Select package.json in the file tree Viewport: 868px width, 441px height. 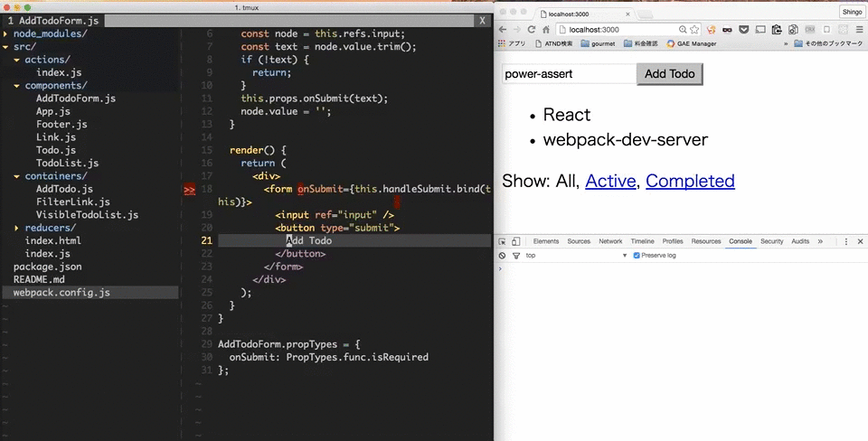[48, 267]
